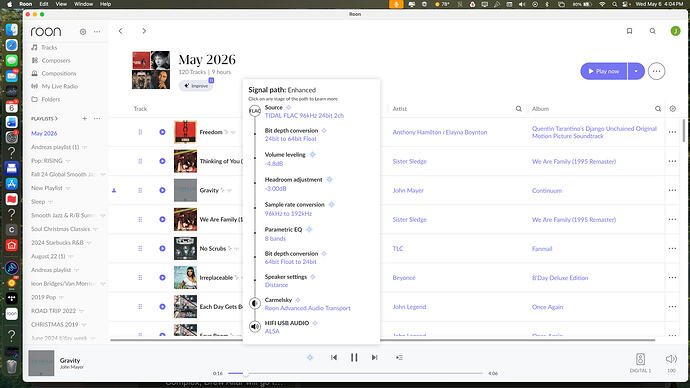The image size is (690, 388).
Task: Open Roon settings gear in sidebar header
Action: pyautogui.click(x=83, y=32)
